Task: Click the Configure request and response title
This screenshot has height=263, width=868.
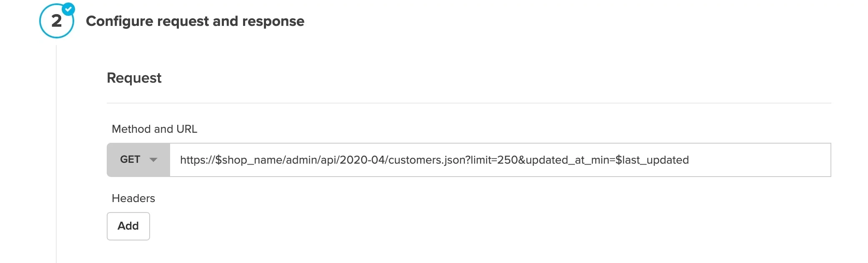Action: (196, 21)
